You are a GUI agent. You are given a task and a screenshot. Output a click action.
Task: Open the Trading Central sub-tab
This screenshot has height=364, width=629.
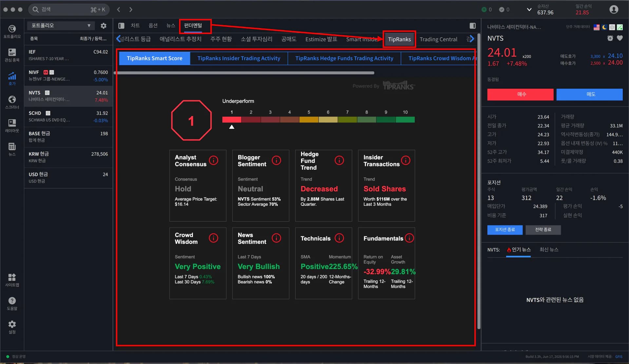(x=438, y=39)
